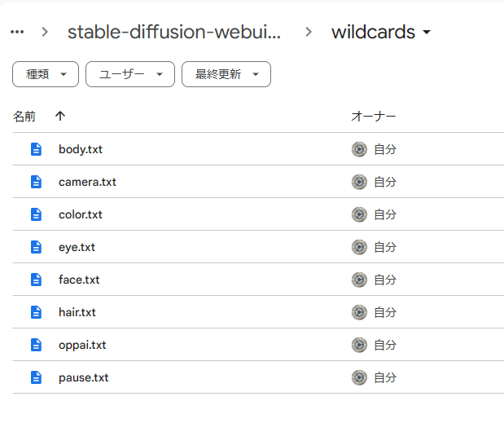Select the pause.txt file name

coord(83,377)
